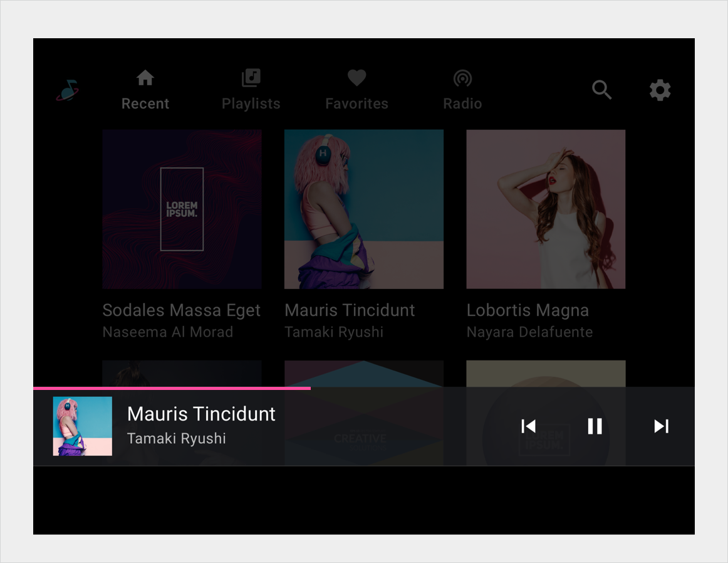Open the Lobortis Magna album cover
Screen dimensions: 728x563
546,209
